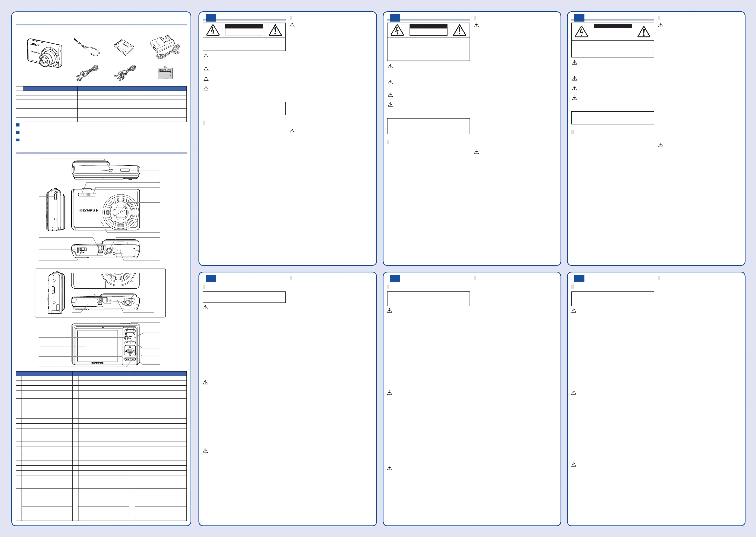
Task: Click the tripod socket on the unboxed bottom-view camera
Action: click(x=109, y=250)
